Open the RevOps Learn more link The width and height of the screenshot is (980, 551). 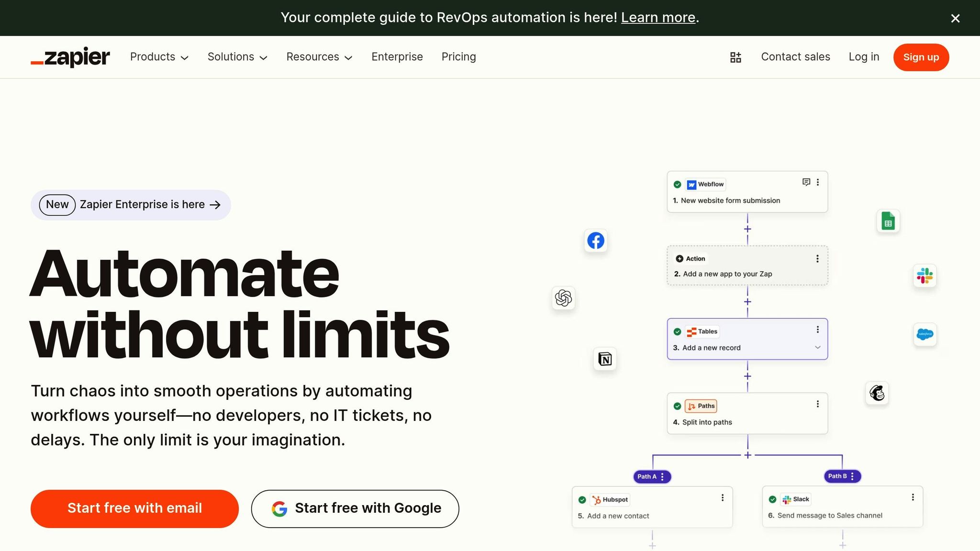click(x=658, y=17)
